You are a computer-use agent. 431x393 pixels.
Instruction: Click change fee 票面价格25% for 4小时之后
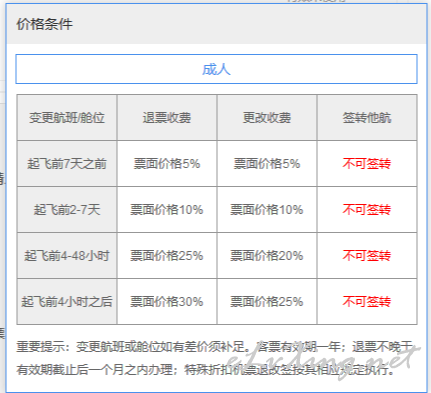(267, 302)
